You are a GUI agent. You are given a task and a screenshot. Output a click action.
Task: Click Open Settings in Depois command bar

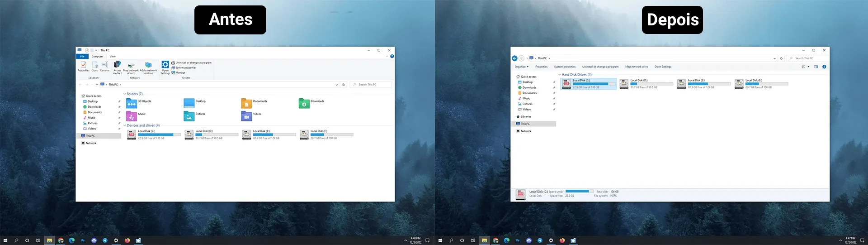pyautogui.click(x=663, y=67)
